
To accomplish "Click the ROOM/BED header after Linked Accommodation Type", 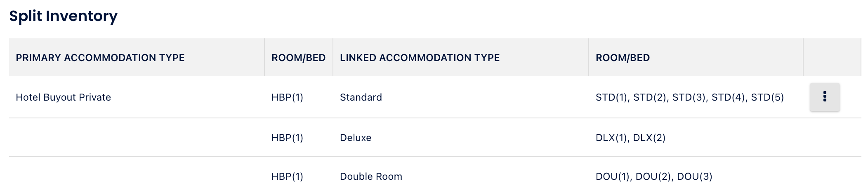I will pos(623,58).
